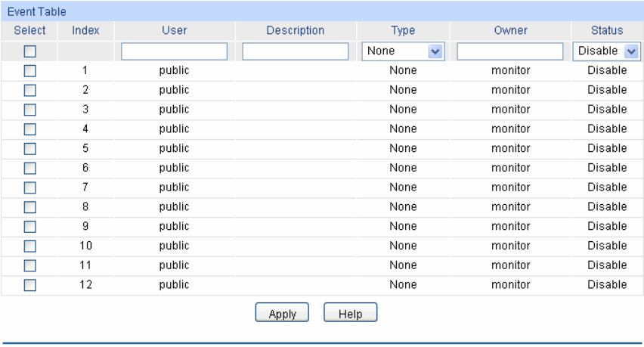Click the User text input field
Screen dimensions: 644x347
pyautogui.click(x=174, y=51)
